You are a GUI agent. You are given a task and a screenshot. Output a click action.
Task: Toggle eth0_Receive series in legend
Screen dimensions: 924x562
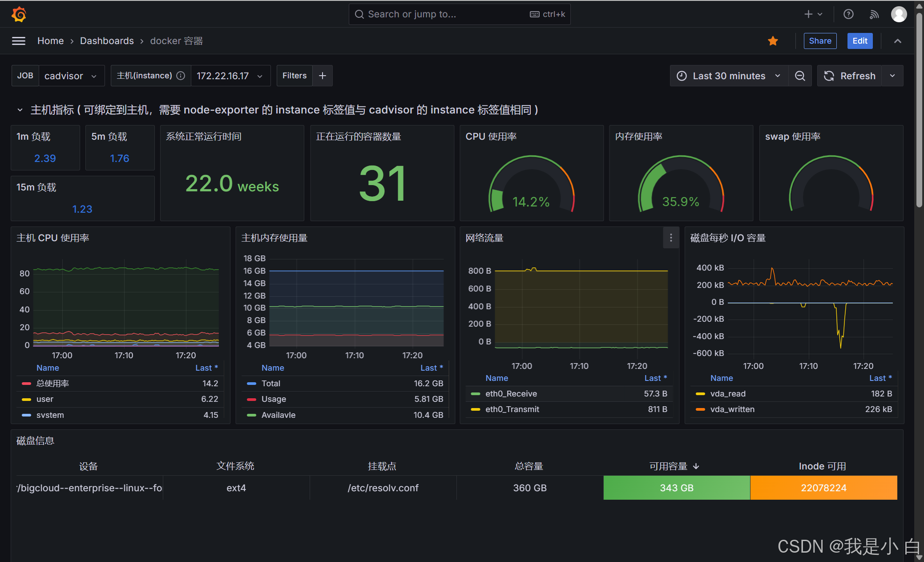(511, 394)
